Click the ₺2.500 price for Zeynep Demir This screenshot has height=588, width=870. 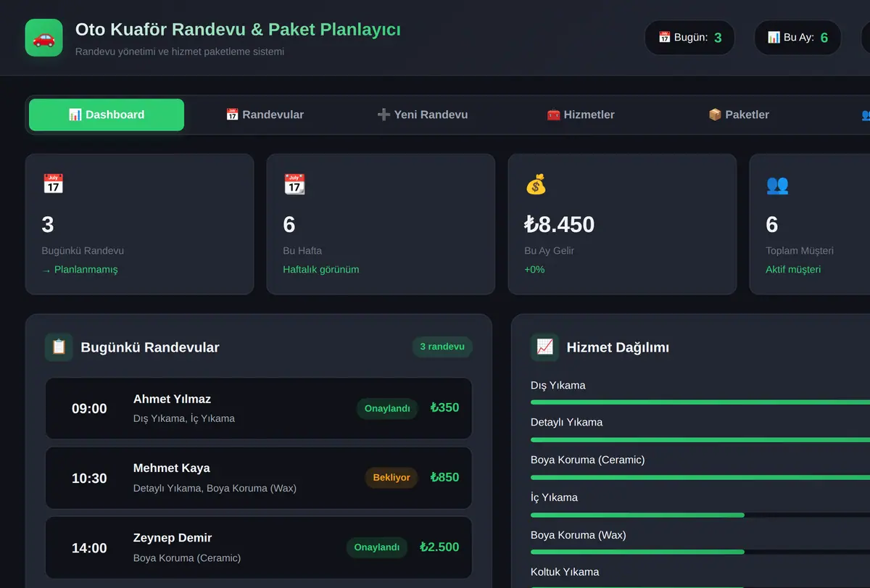(439, 547)
